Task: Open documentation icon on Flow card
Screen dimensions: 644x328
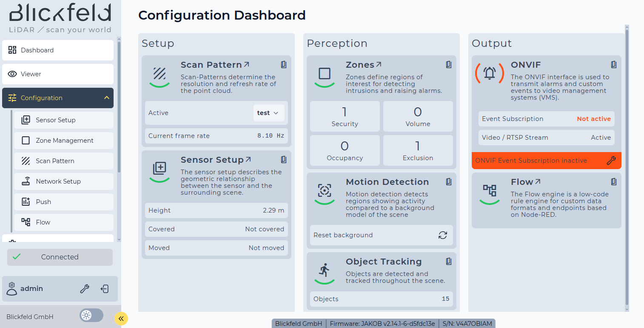Action: (x=614, y=182)
